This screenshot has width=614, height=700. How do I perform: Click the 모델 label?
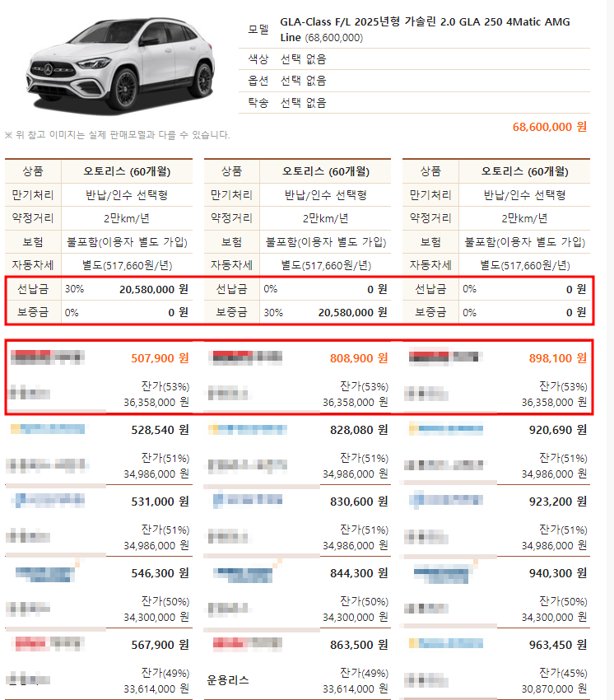pos(258,30)
